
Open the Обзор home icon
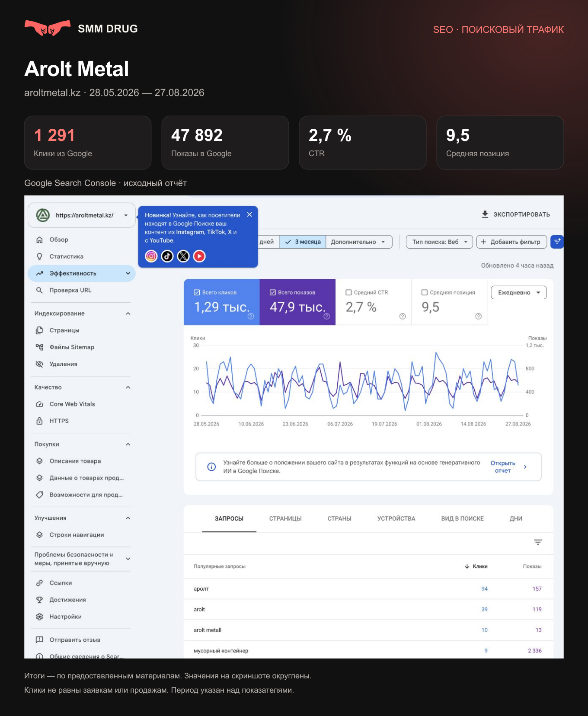click(x=39, y=240)
